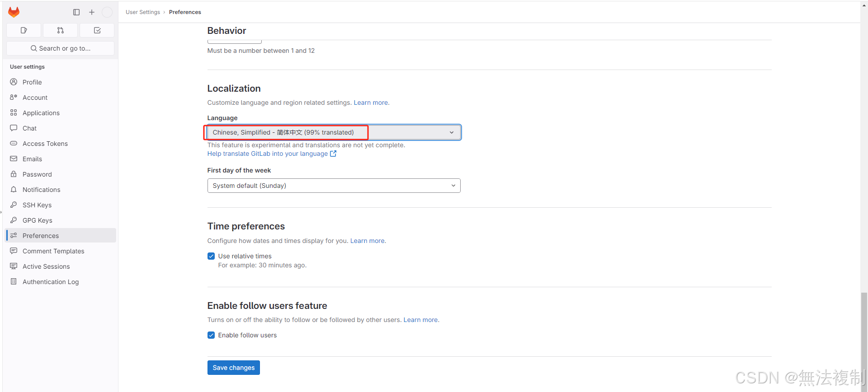
Task: Click the Preferences sliders icon
Action: [14, 235]
